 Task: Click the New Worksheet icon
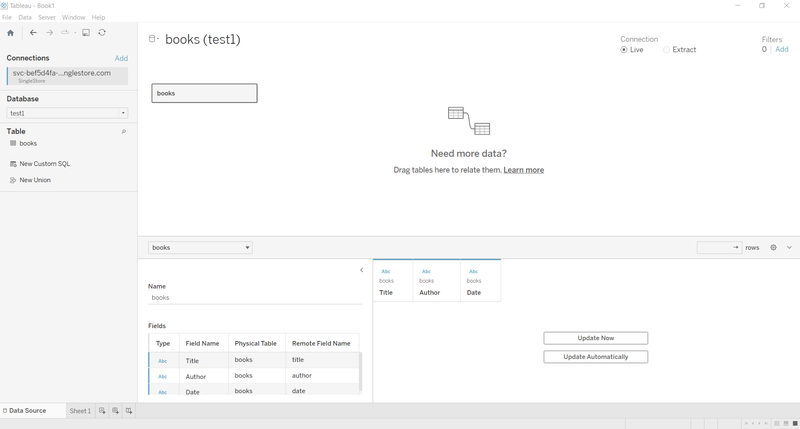(102, 411)
